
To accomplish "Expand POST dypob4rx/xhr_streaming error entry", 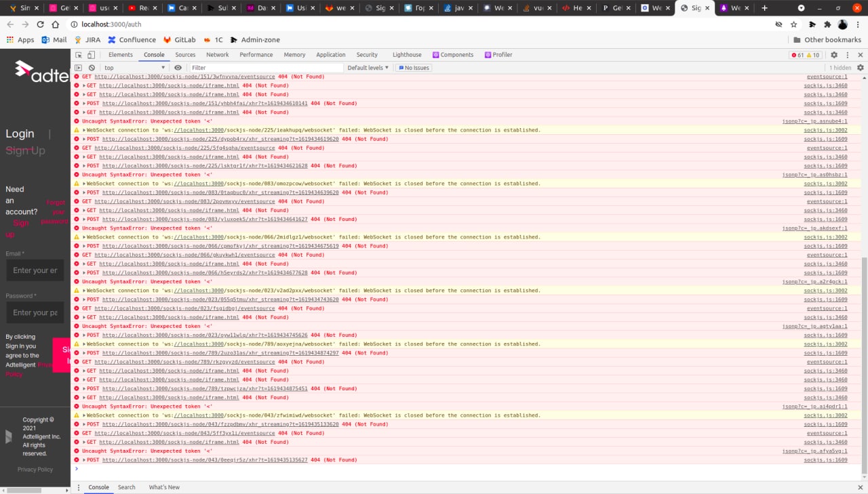I will (x=84, y=139).
